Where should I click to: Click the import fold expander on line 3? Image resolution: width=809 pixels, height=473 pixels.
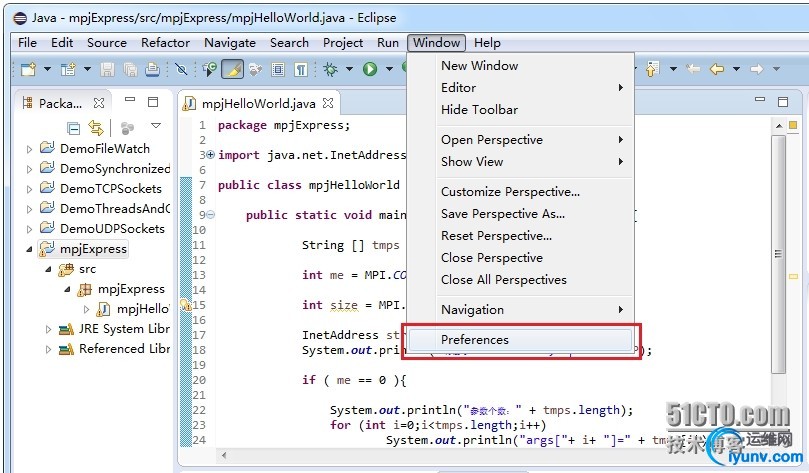click(x=210, y=154)
